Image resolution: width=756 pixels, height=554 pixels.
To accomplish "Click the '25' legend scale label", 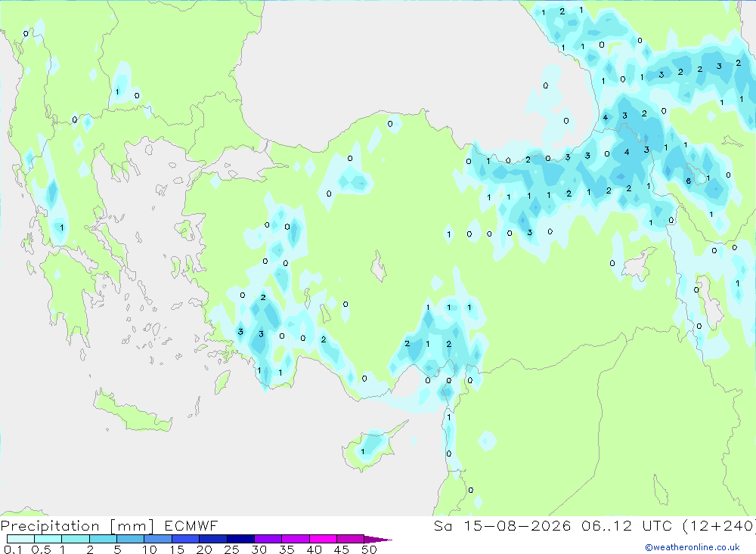I will point(232,549).
